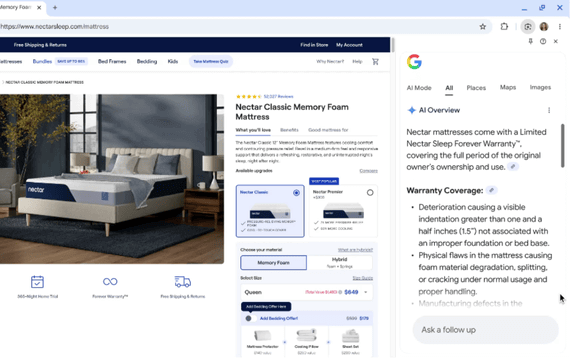Open What are hybrids? link

point(355,250)
